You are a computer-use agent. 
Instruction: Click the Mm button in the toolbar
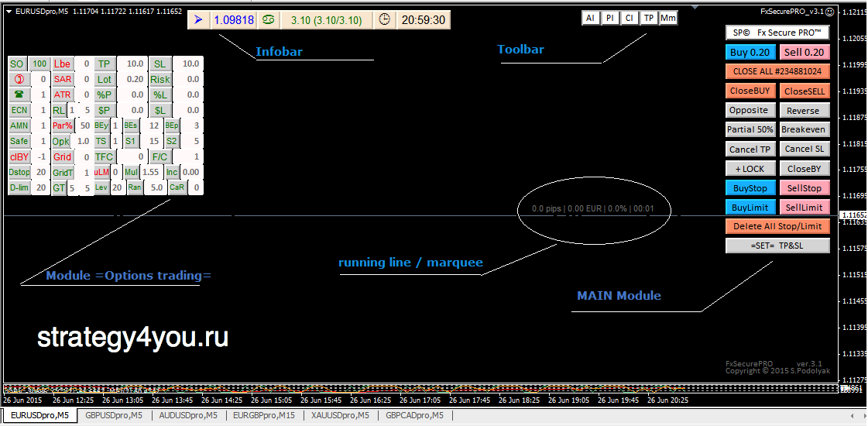pyautogui.click(x=668, y=18)
